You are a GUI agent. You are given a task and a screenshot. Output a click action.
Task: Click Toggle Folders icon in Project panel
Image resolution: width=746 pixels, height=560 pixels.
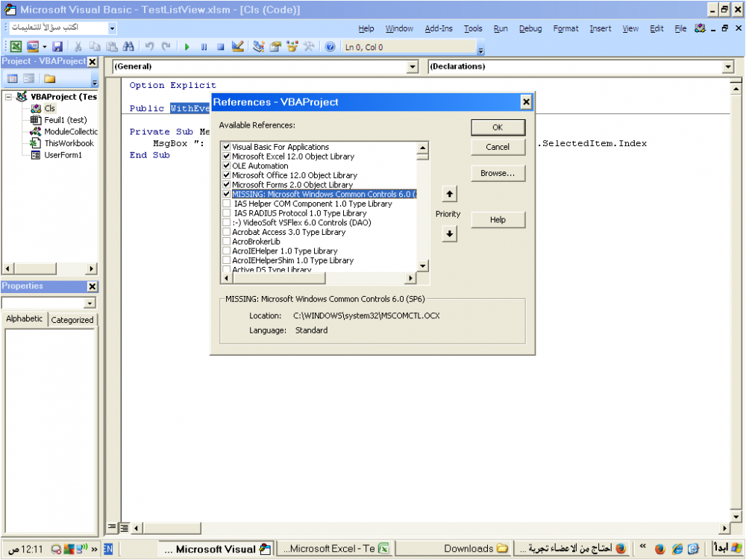tap(50, 78)
